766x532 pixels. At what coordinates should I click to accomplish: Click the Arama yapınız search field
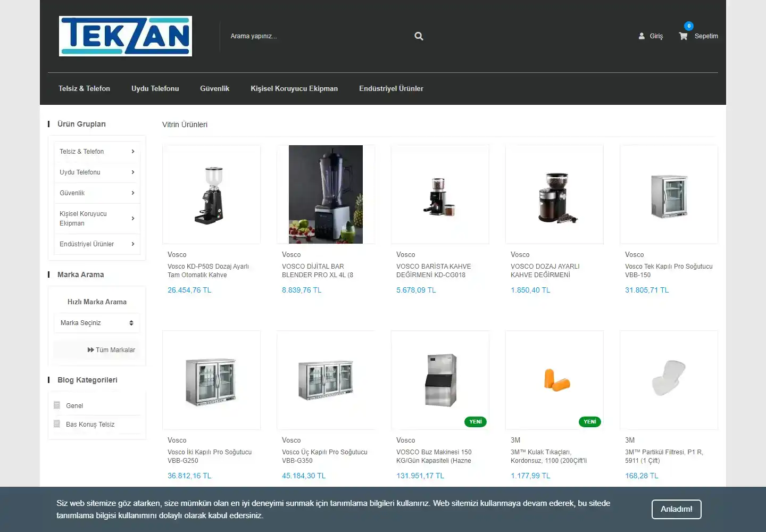point(319,36)
